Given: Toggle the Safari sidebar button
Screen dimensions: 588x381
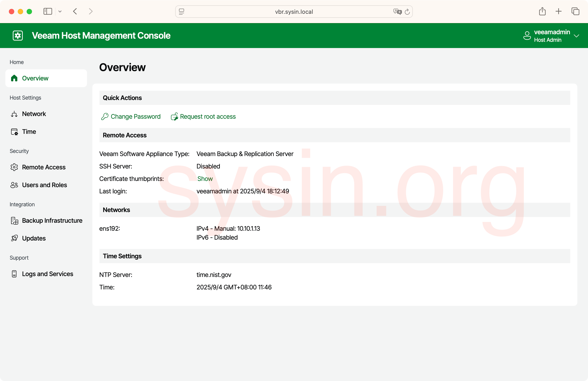Looking at the screenshot, I should 48,11.
